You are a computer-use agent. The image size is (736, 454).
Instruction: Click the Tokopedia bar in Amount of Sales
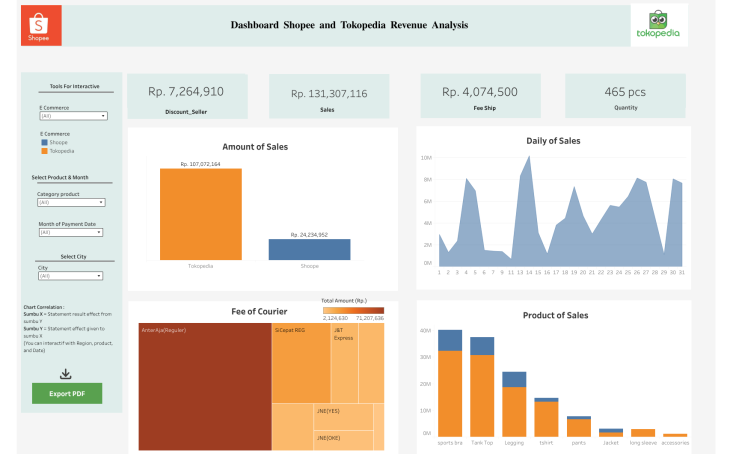pos(200,213)
